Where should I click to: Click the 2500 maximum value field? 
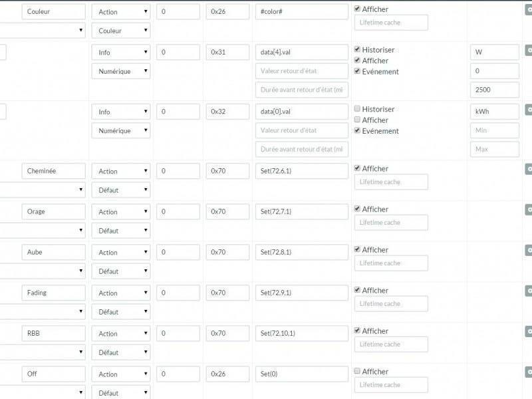[494, 90]
